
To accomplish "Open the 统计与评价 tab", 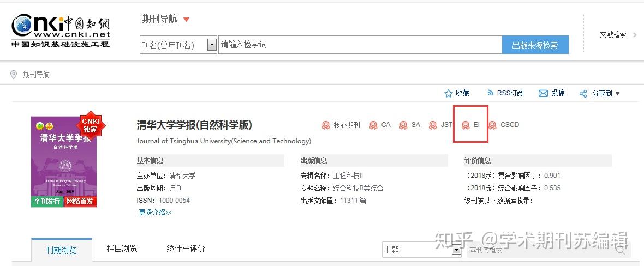I will pos(186,249).
